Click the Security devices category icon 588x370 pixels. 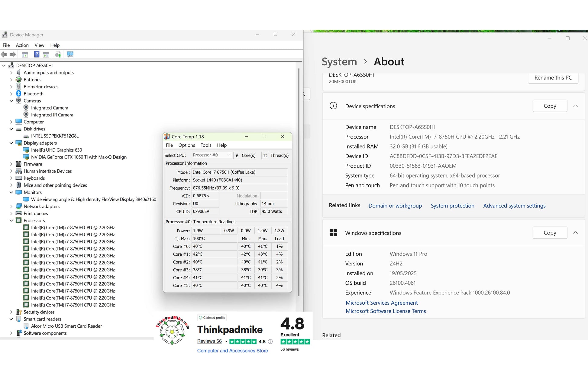pyautogui.click(x=19, y=312)
